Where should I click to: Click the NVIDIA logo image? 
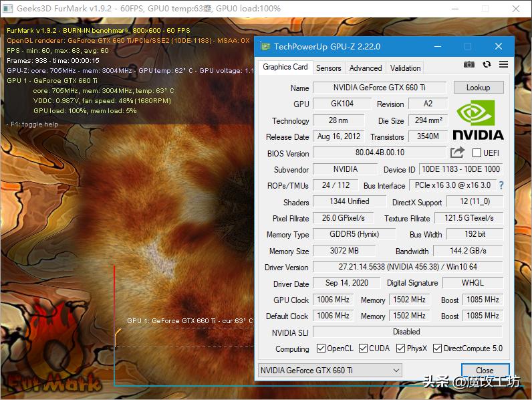(x=478, y=120)
